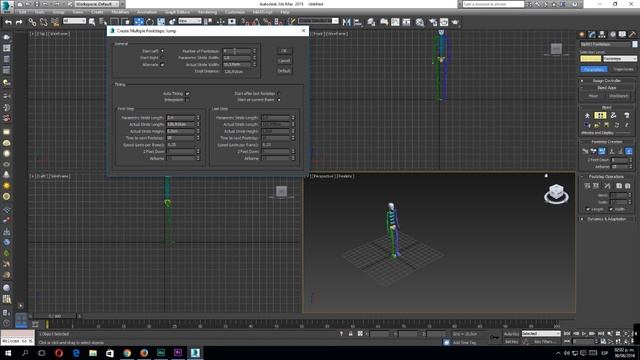This screenshot has width=640, height=360.
Task: Toggle the Auto Timing checkbox
Action: pyautogui.click(x=187, y=93)
